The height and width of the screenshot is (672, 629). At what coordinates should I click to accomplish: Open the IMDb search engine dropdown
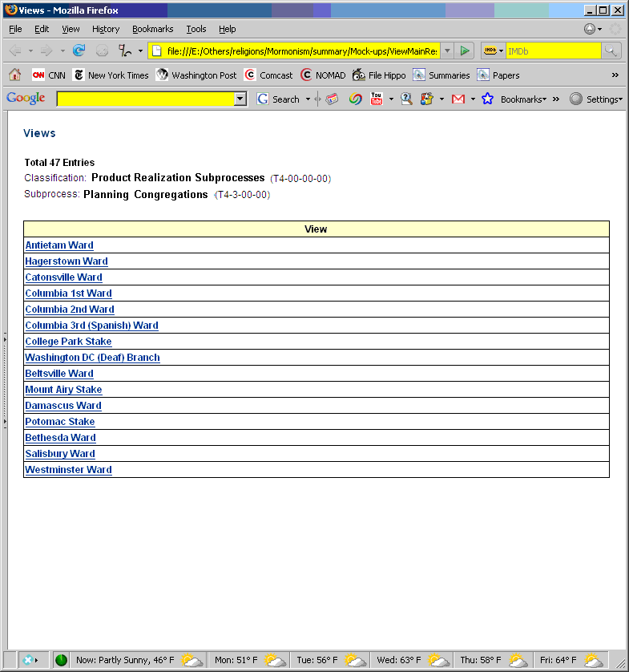(501, 51)
